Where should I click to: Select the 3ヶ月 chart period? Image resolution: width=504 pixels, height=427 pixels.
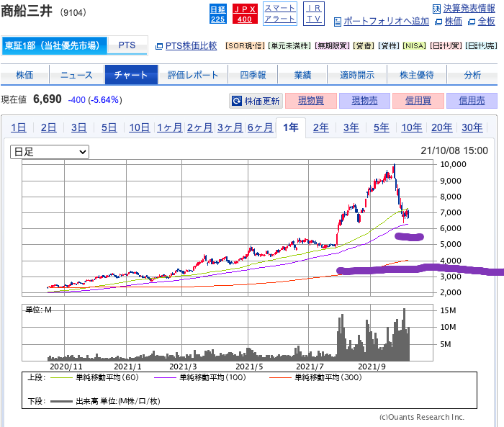tap(230, 127)
